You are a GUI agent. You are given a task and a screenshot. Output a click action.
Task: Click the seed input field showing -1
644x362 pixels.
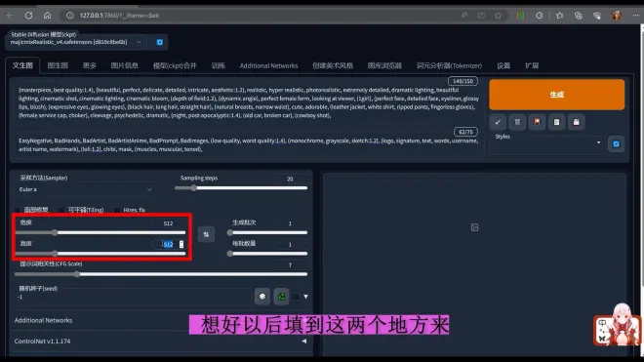tap(133, 297)
